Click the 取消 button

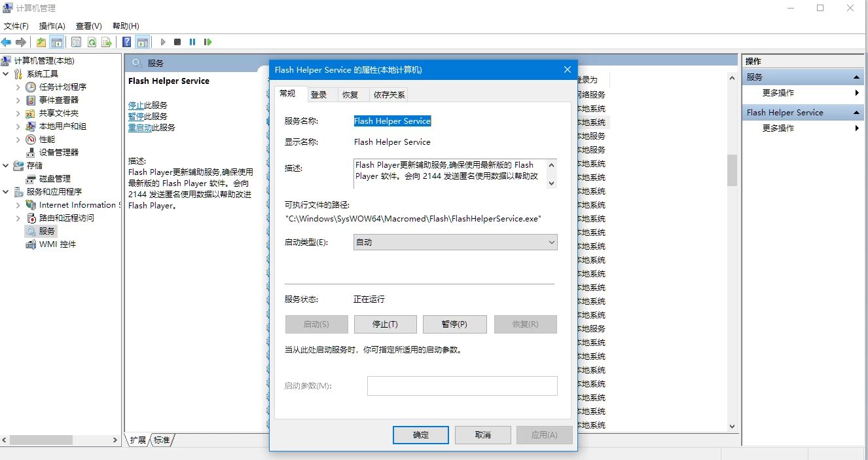[x=483, y=435]
